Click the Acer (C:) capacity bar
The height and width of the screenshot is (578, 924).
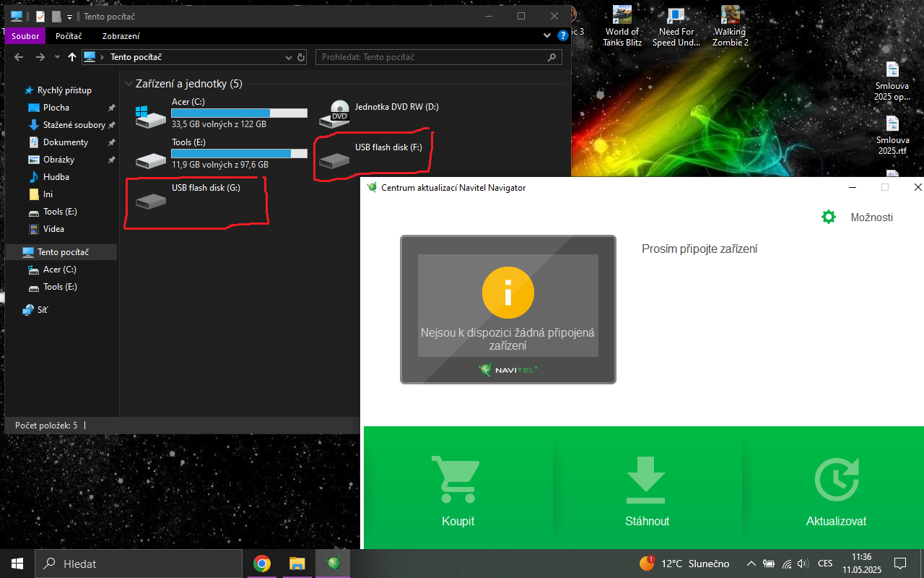coord(239,113)
